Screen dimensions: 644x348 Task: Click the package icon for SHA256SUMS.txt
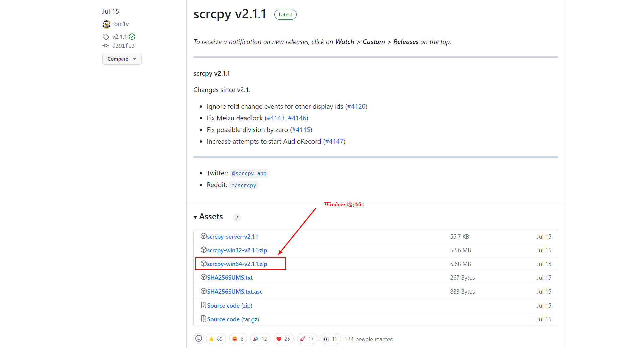point(204,277)
